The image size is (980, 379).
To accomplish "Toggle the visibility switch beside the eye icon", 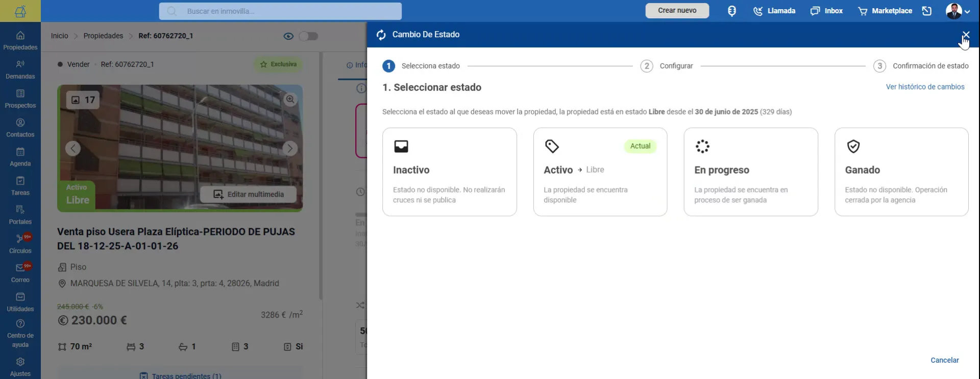I will coord(308,36).
